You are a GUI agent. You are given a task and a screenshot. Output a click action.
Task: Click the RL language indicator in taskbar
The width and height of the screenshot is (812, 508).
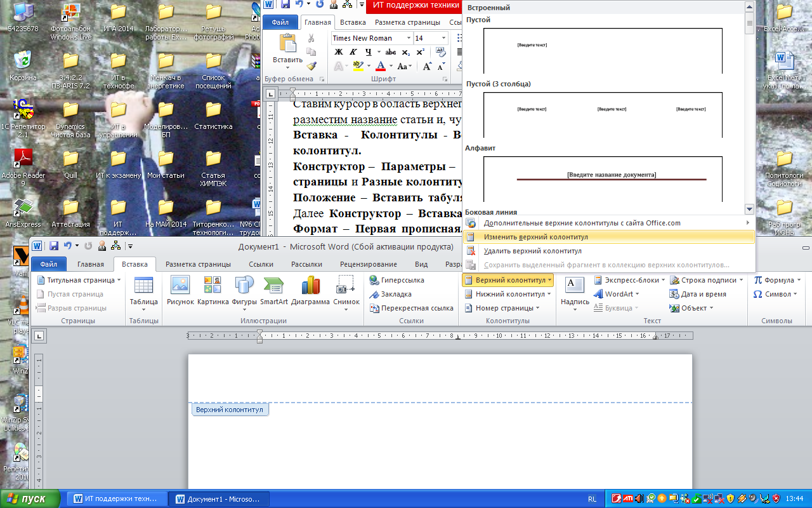[592, 499]
